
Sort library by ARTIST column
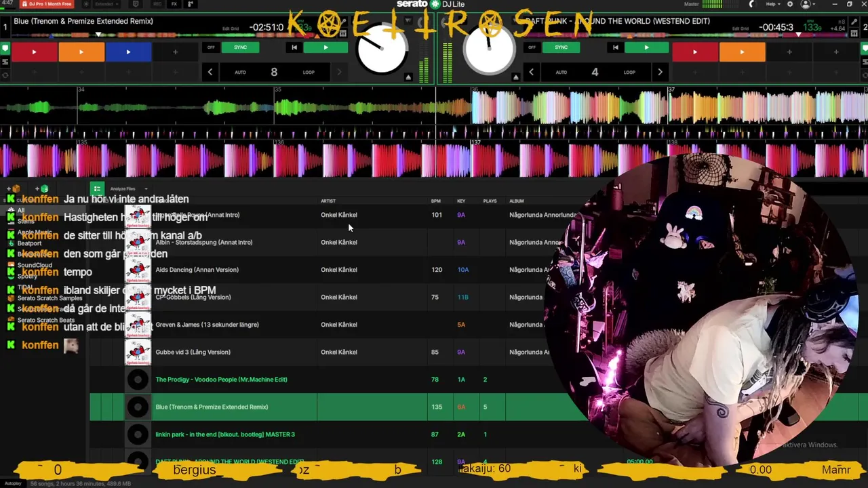coord(328,201)
